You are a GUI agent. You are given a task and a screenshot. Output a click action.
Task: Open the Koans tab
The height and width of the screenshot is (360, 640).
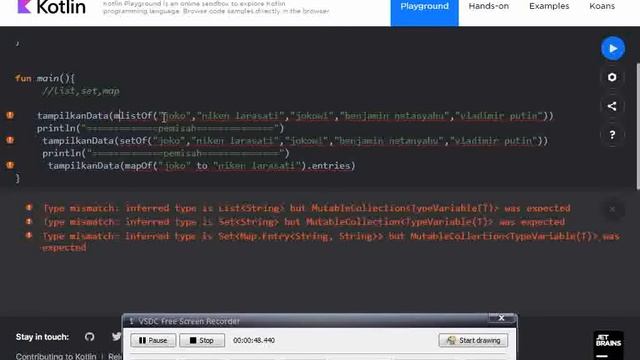pyautogui.click(x=602, y=6)
